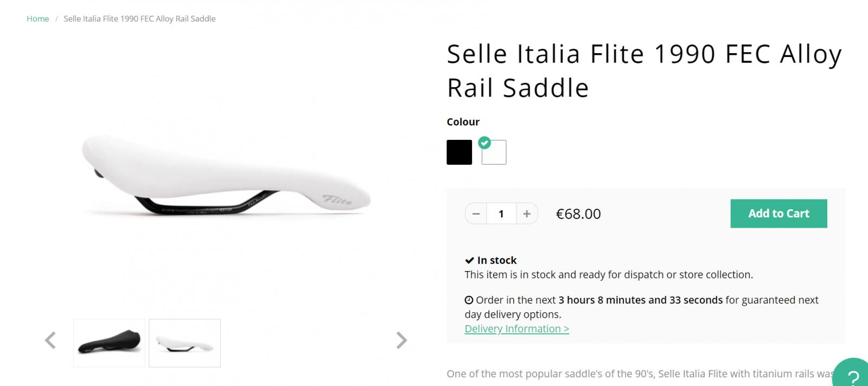The width and height of the screenshot is (868, 386).
Task: View the white saddle thumbnail
Action: [x=185, y=343]
